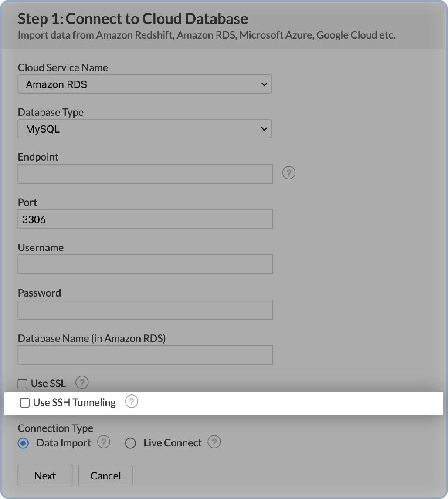Focus the Database Name input box
Viewport: 448px width, 499px height.
pos(145,355)
